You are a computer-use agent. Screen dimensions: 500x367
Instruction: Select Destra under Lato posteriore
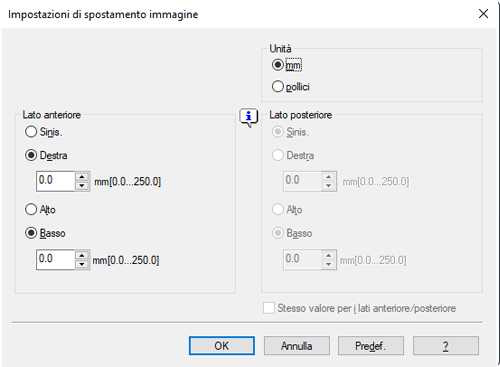[x=278, y=155]
